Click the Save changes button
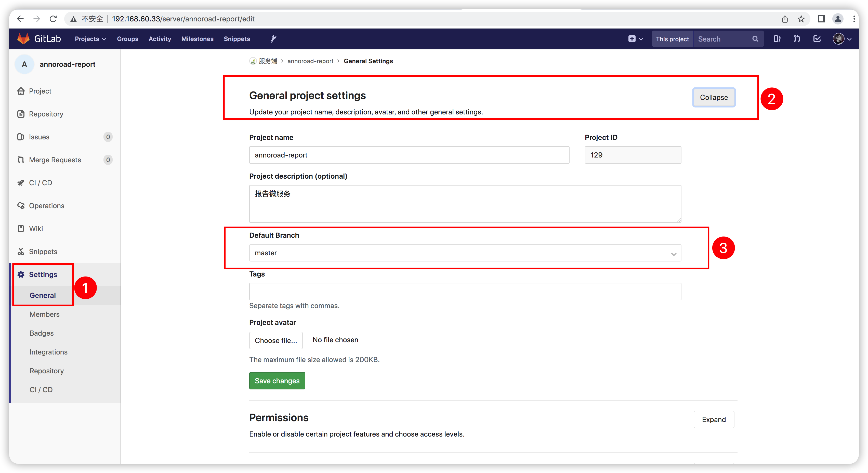 277,381
